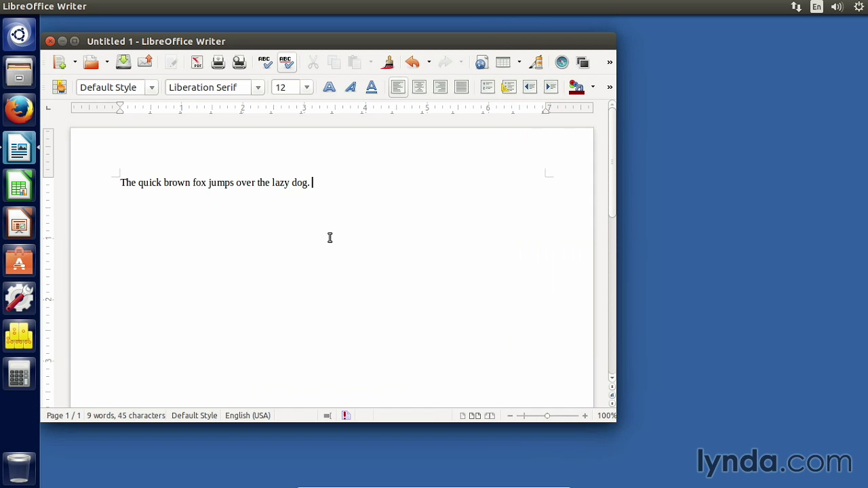Toggle AutoSpellcheck button

pos(285,62)
